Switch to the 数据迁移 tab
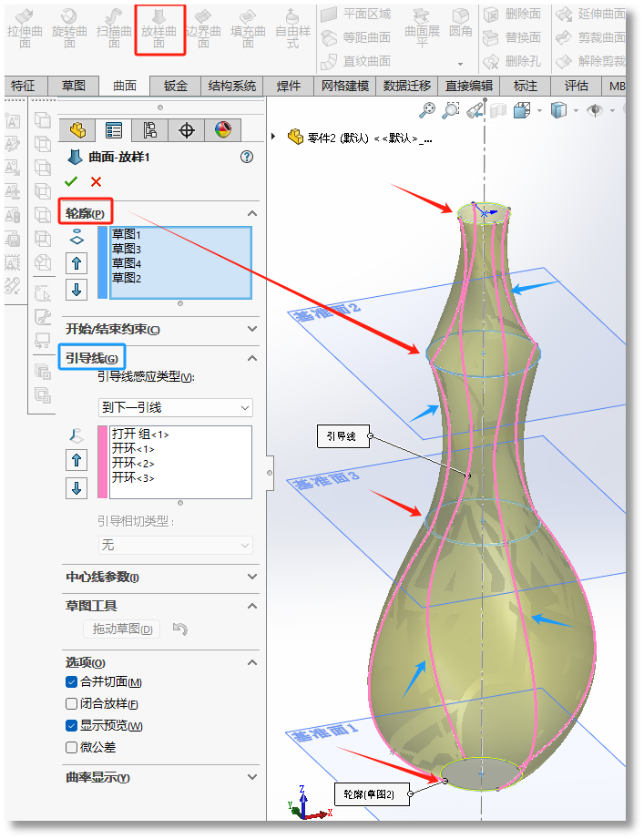The height and width of the screenshot is (839, 644). 407,86
